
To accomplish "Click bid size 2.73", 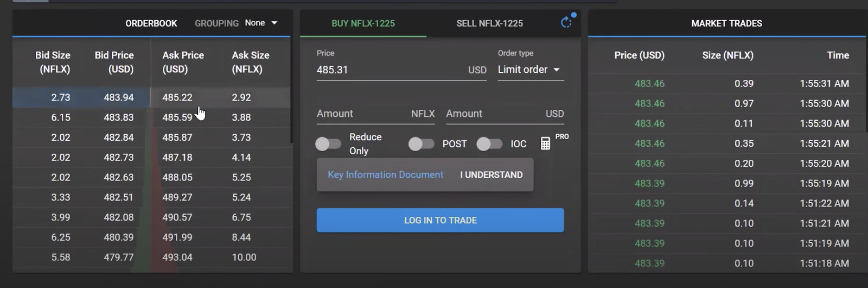I will pos(61,97).
